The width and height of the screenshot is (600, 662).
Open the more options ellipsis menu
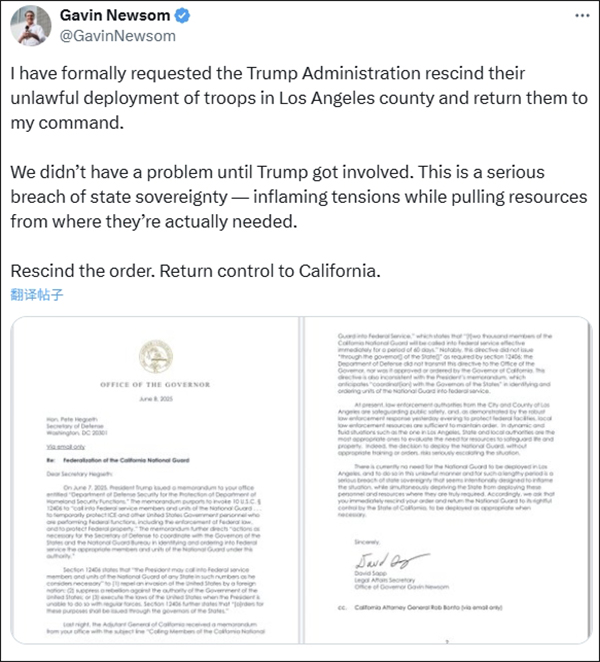pyautogui.click(x=578, y=17)
